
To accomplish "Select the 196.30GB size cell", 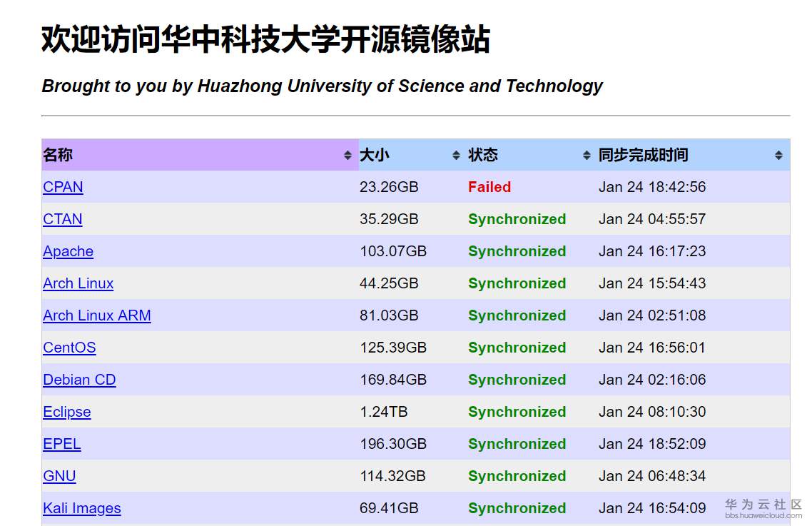I will pyautogui.click(x=393, y=444).
